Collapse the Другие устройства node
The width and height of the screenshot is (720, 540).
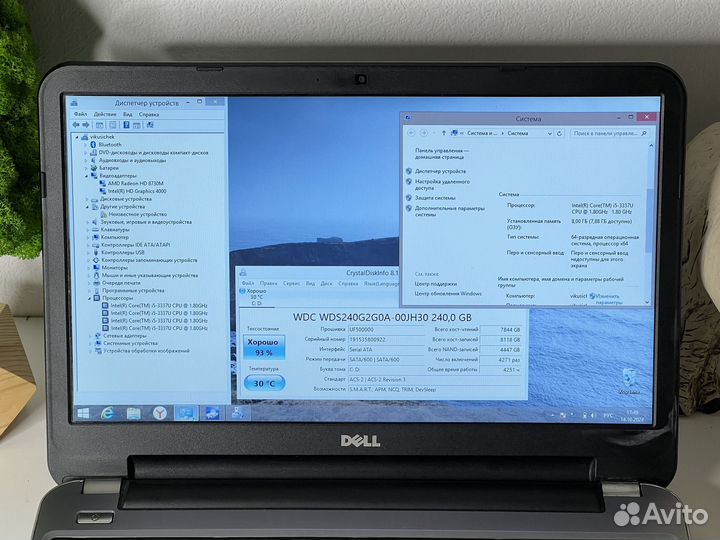87,207
